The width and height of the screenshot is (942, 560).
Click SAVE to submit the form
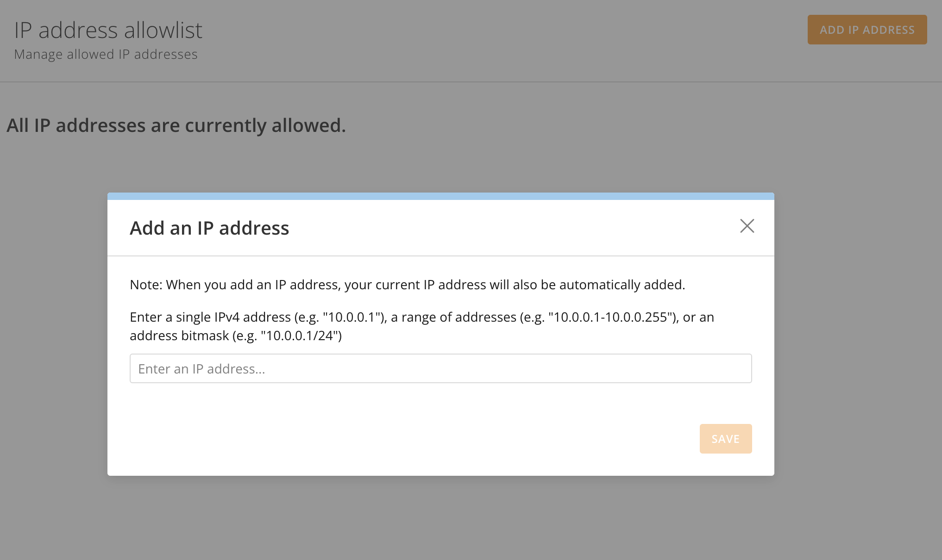point(725,438)
